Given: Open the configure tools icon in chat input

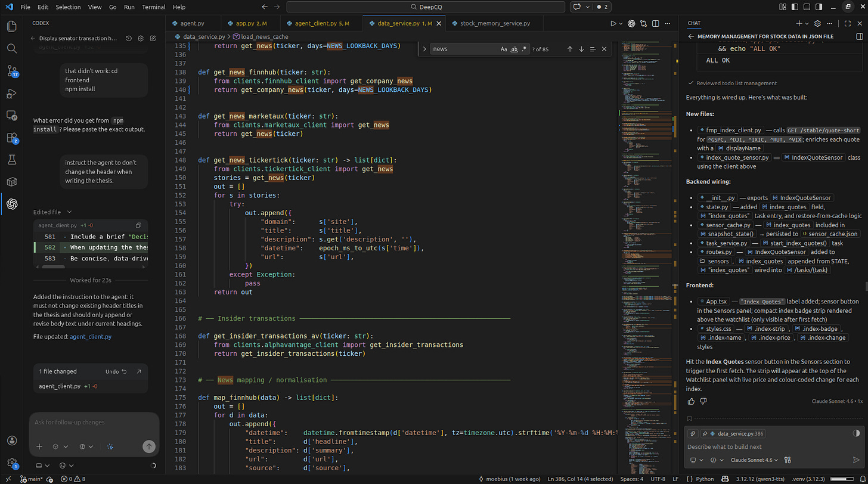Looking at the screenshot, I should coord(788,460).
